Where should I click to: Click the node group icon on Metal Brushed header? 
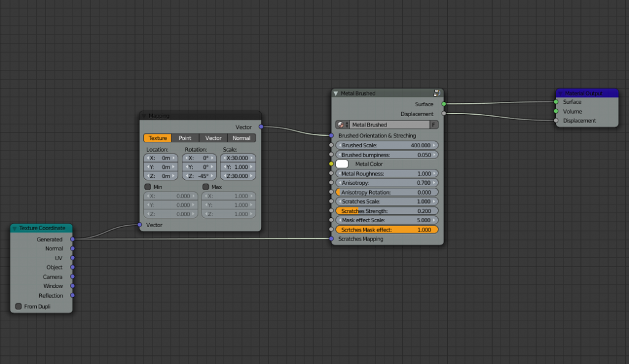coord(437,93)
